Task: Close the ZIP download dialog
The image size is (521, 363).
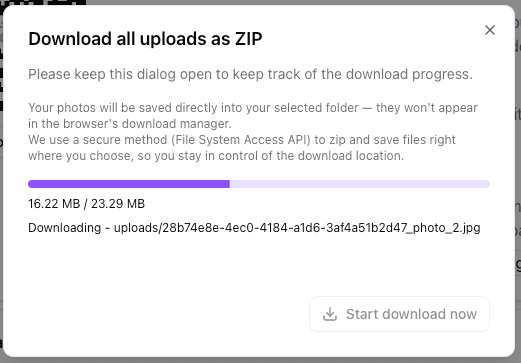Action: (490, 30)
